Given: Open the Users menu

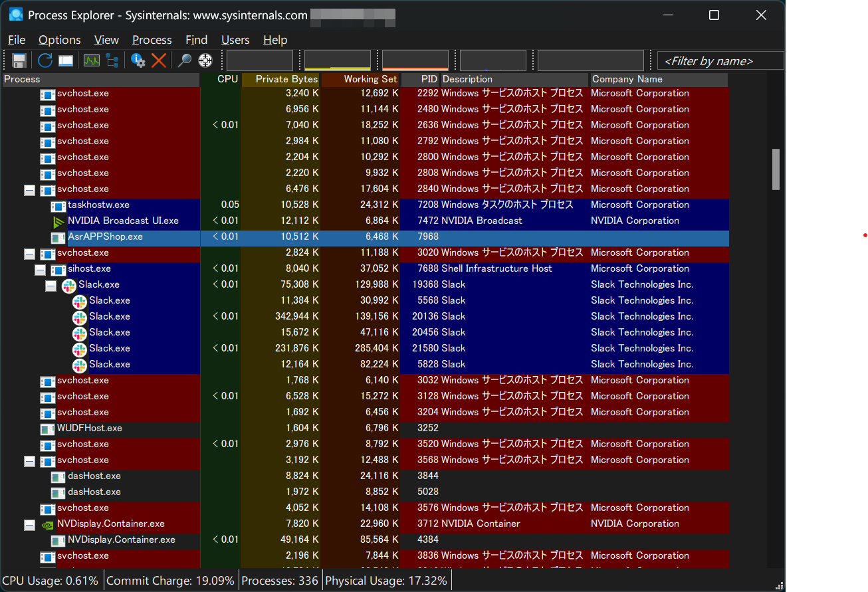Looking at the screenshot, I should coord(235,40).
